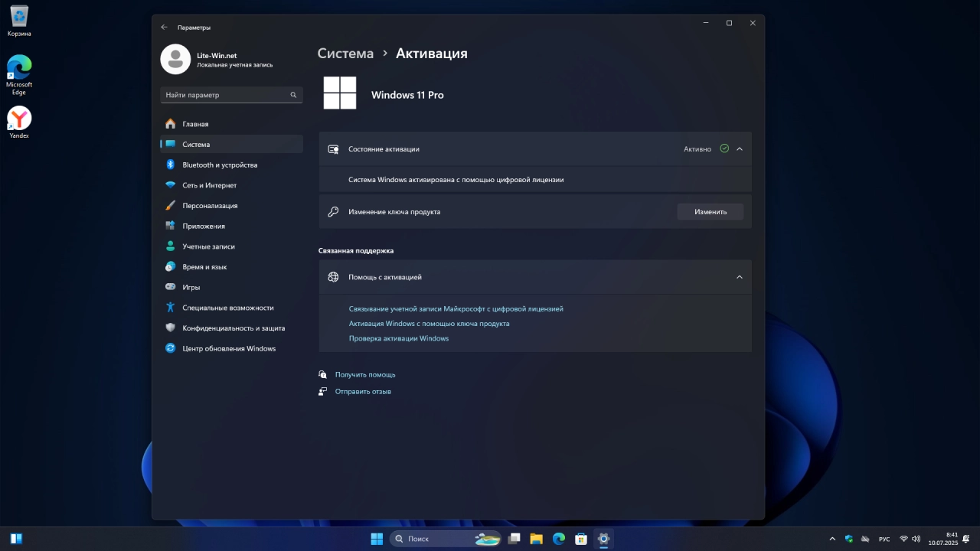Launch Yandex browser desktop shortcut
This screenshot has width=980, height=551.
coord(19,122)
